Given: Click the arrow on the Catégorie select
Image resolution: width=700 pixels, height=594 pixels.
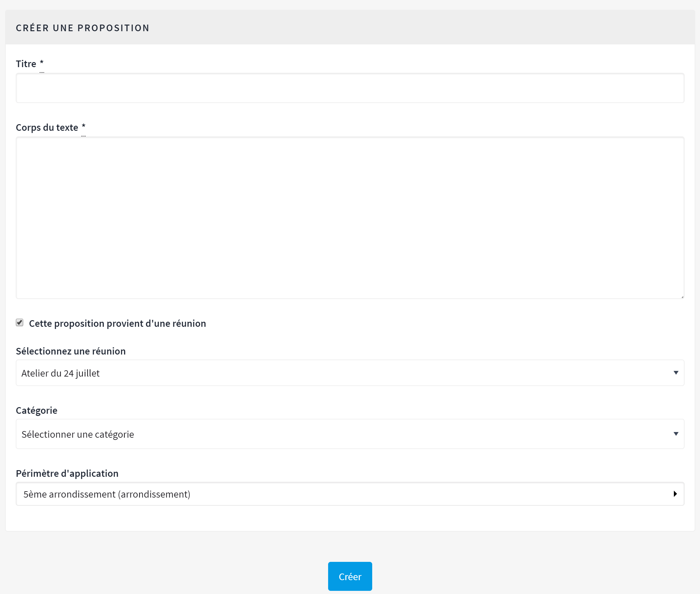Looking at the screenshot, I should 675,434.
